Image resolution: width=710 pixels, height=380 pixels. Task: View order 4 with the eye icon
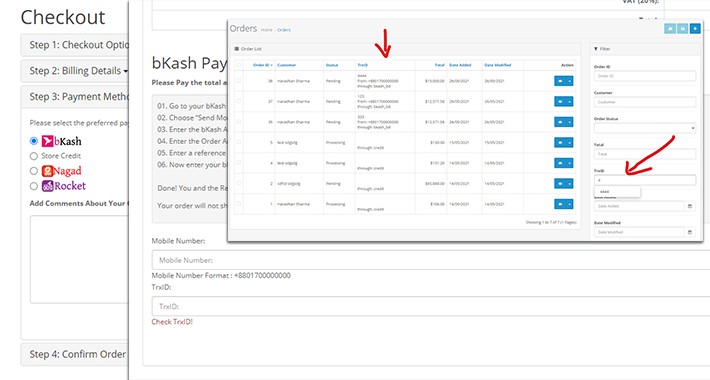(x=560, y=163)
